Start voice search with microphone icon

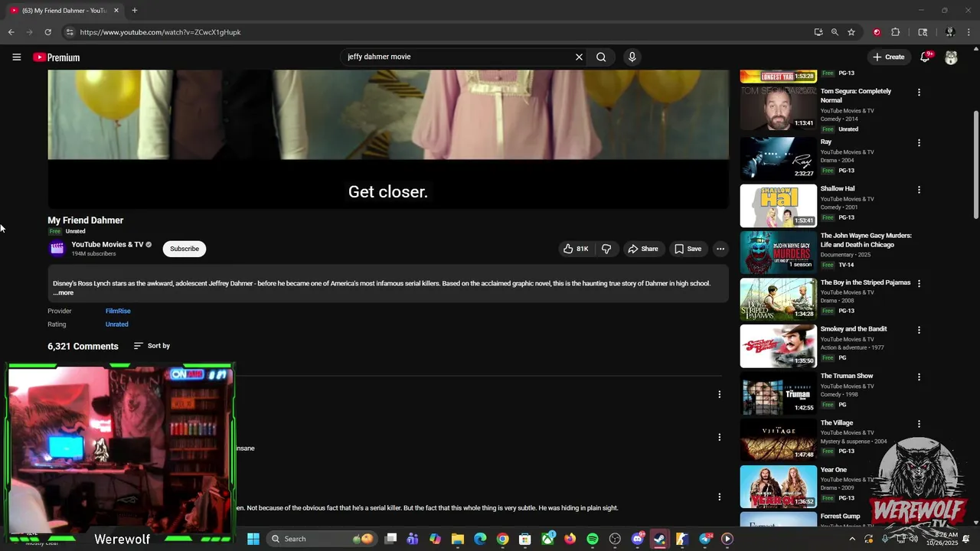click(632, 57)
